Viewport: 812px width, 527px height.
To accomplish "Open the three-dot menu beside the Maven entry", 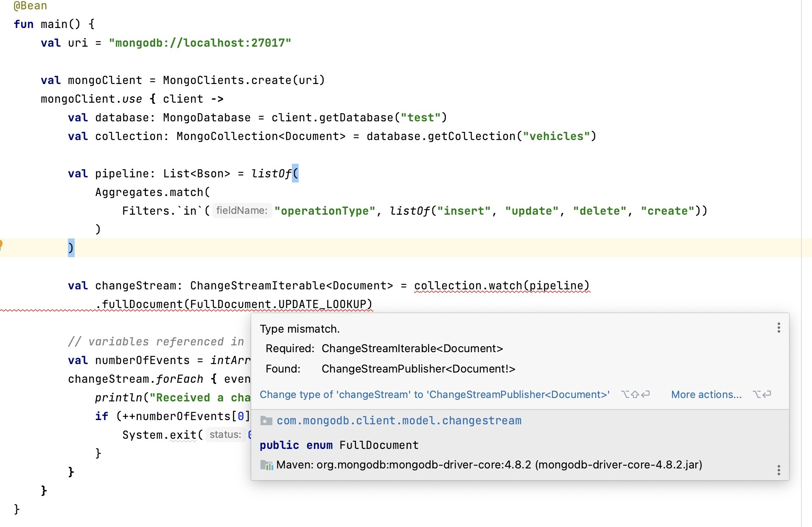I will (x=778, y=470).
